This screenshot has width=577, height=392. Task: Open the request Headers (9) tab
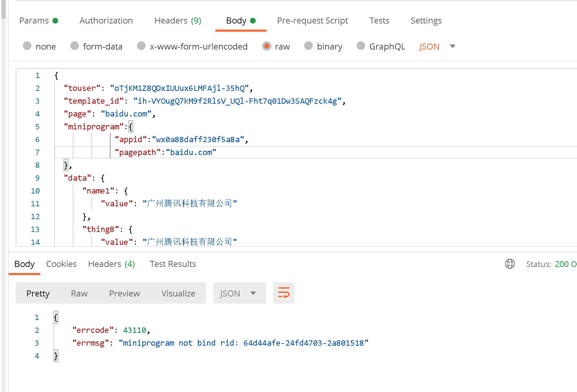(178, 21)
